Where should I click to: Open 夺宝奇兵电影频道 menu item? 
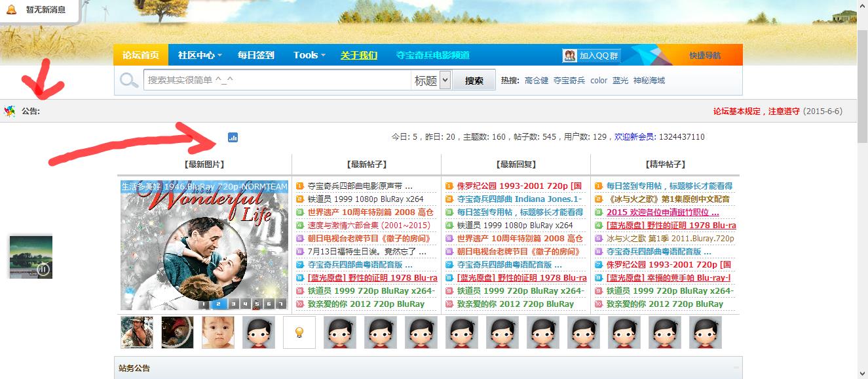coord(433,55)
